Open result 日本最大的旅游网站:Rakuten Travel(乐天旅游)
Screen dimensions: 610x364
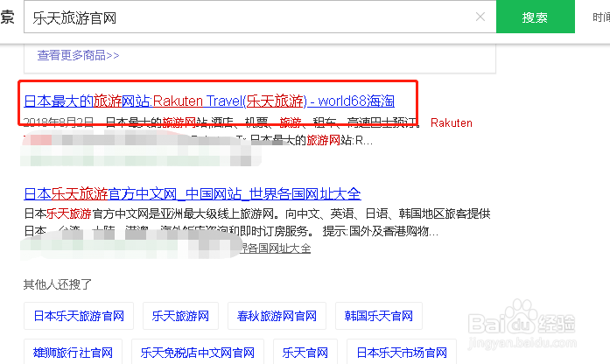[209, 101]
